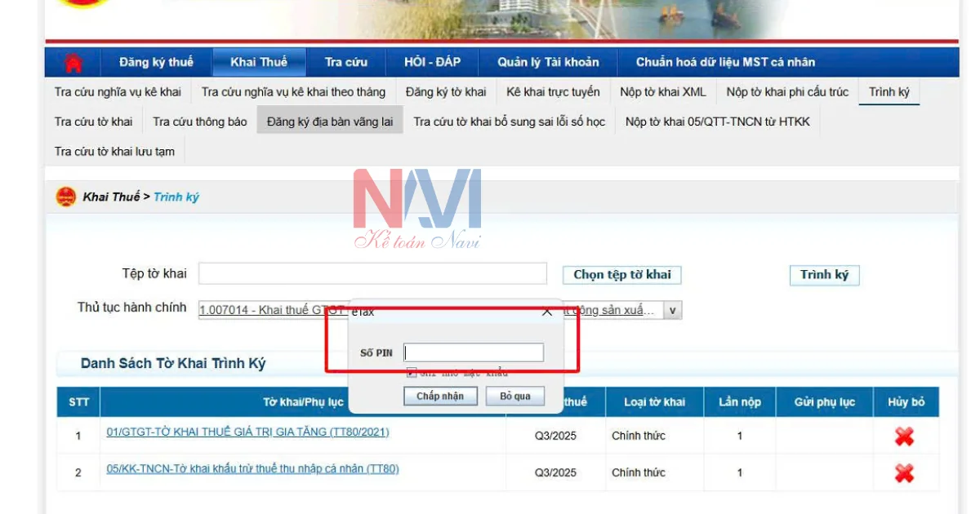The width and height of the screenshot is (980, 514).
Task: Open Quản lý Tài khoản menu
Action: pyautogui.click(x=548, y=63)
